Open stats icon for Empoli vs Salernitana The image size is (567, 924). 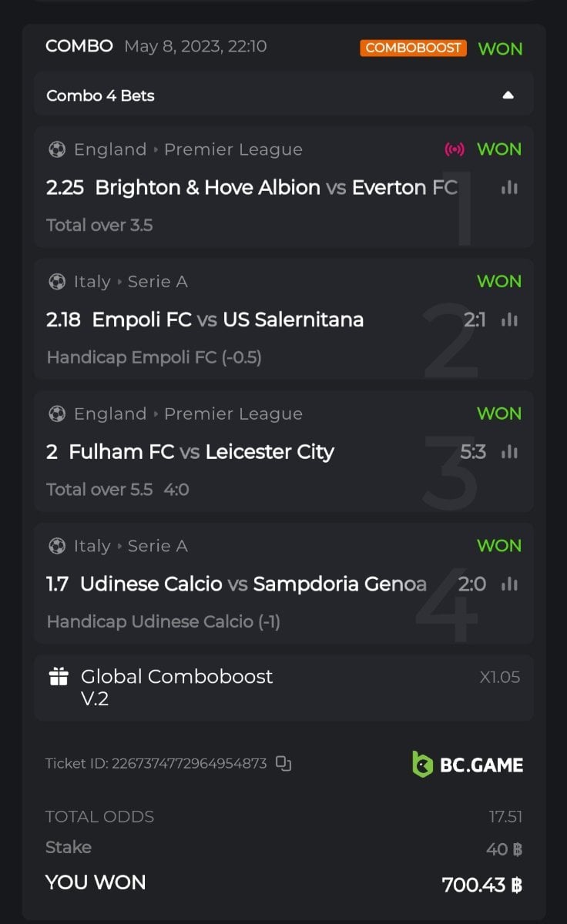pyautogui.click(x=509, y=320)
